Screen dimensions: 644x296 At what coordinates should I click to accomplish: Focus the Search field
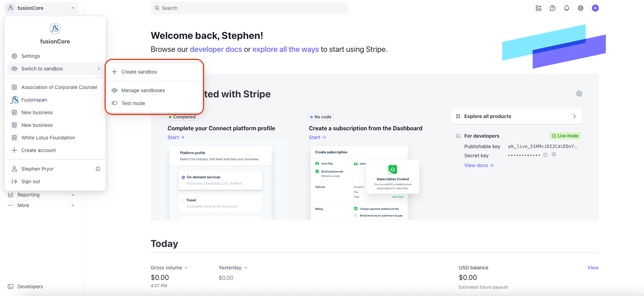coord(250,8)
